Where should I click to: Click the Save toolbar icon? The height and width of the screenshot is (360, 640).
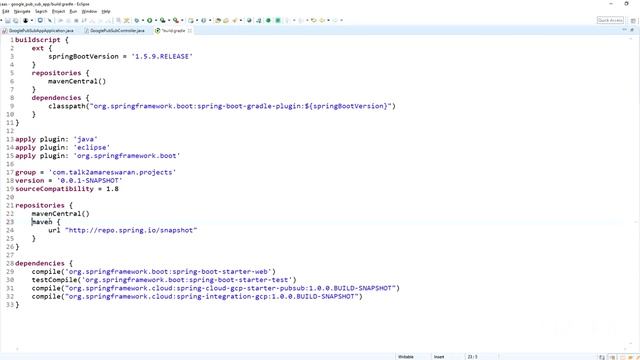click(8, 20)
